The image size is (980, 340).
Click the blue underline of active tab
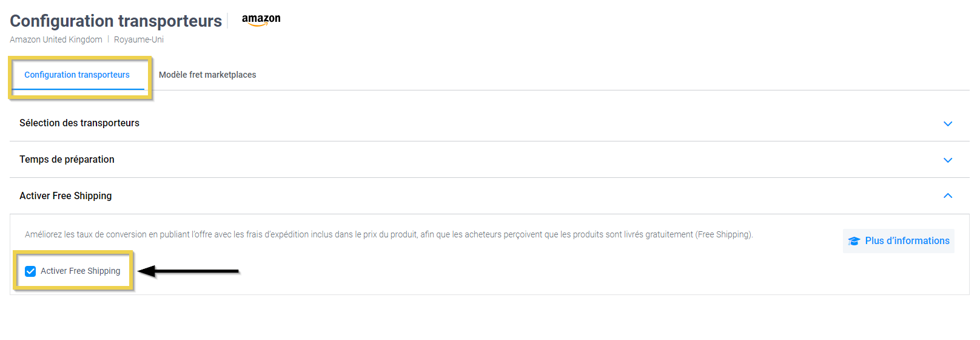pyautogui.click(x=78, y=89)
